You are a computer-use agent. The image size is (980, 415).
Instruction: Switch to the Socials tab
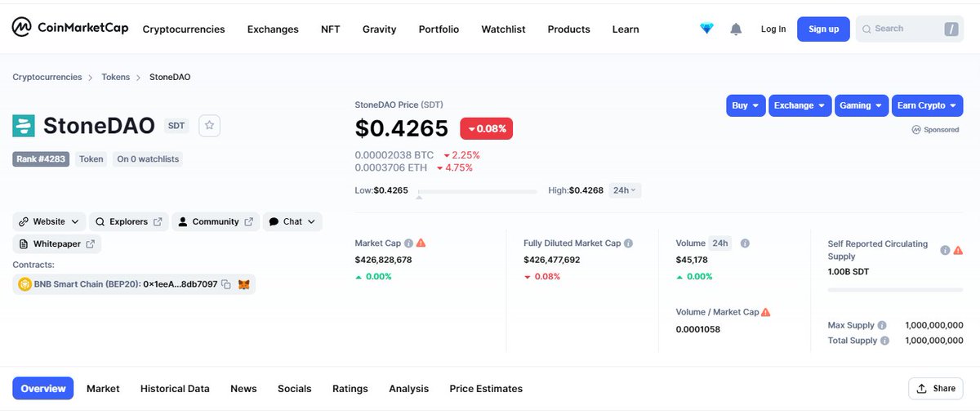pyautogui.click(x=294, y=389)
